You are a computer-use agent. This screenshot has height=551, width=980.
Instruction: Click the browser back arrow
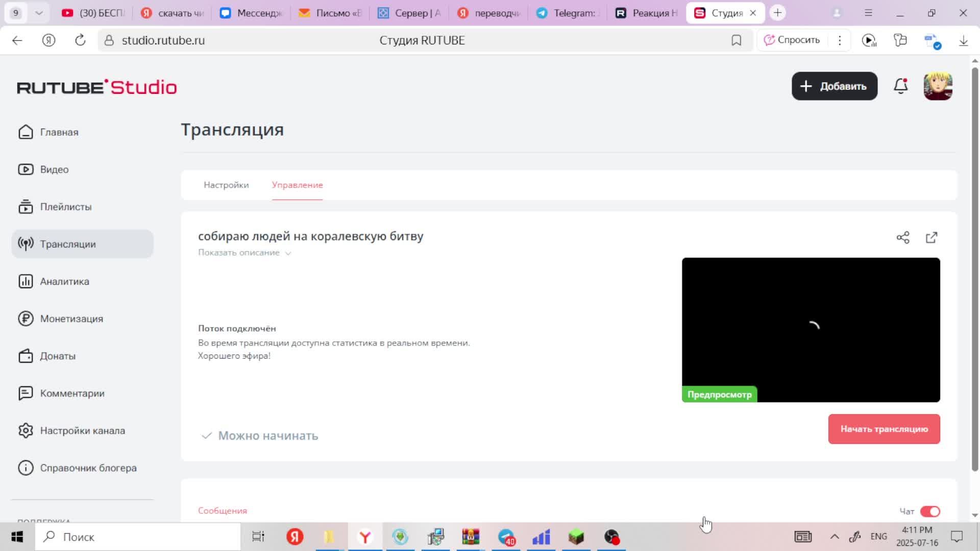(17, 40)
